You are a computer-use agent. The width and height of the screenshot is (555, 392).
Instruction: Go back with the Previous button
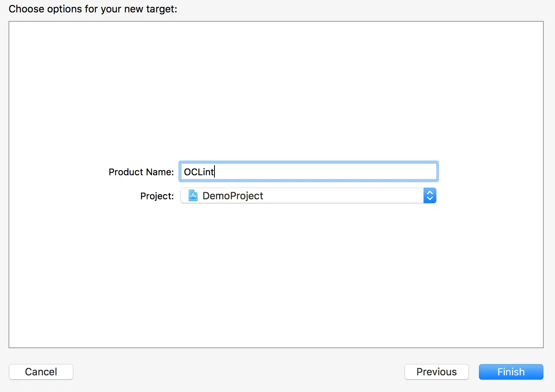coord(436,372)
